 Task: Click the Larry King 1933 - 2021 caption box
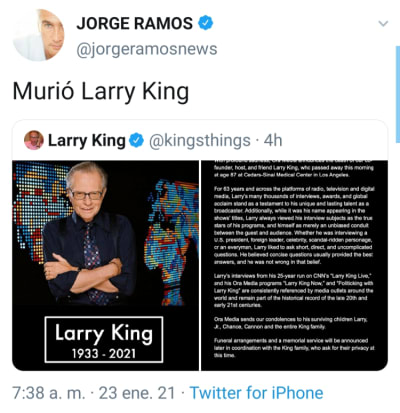click(104, 339)
